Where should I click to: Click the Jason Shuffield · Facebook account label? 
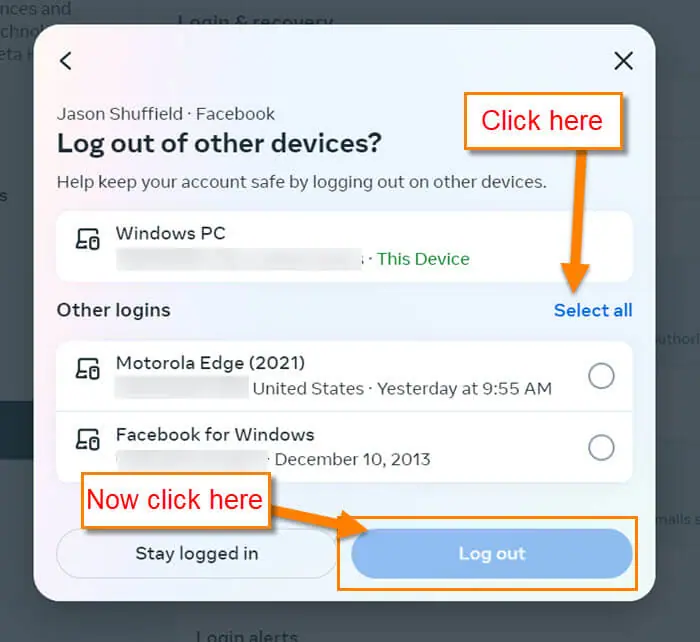pos(166,114)
